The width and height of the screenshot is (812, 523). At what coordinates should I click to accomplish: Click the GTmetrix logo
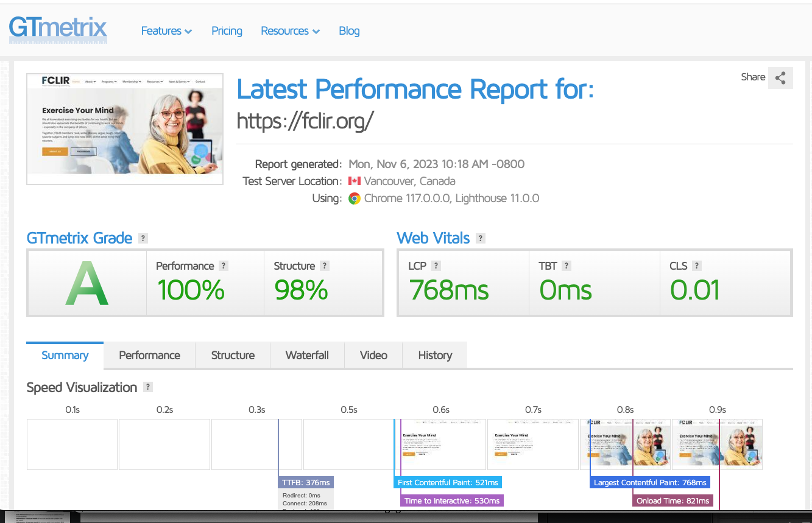tap(57, 30)
